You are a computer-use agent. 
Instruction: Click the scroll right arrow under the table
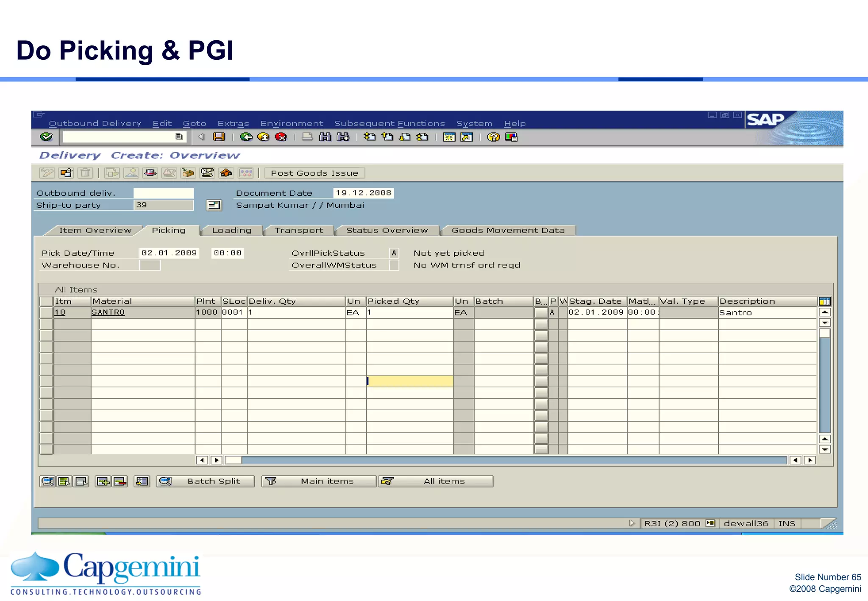(810, 460)
